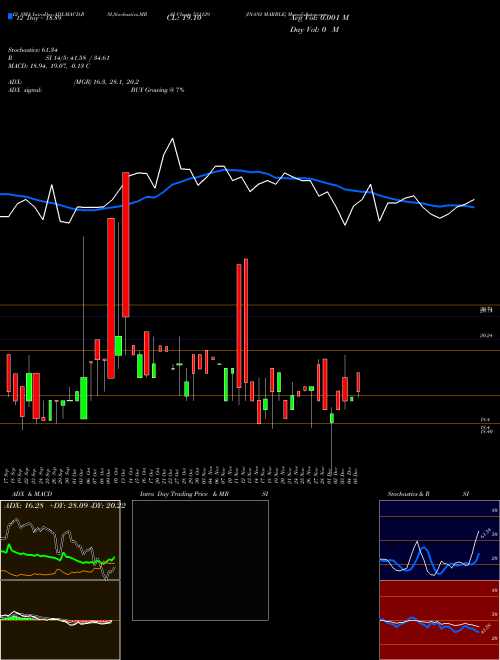Viewport: 500px width, 660px height.
Task: Click the 'MACD: 18.94, 19.07, -0.13 C' line
Action: [x=49, y=66]
